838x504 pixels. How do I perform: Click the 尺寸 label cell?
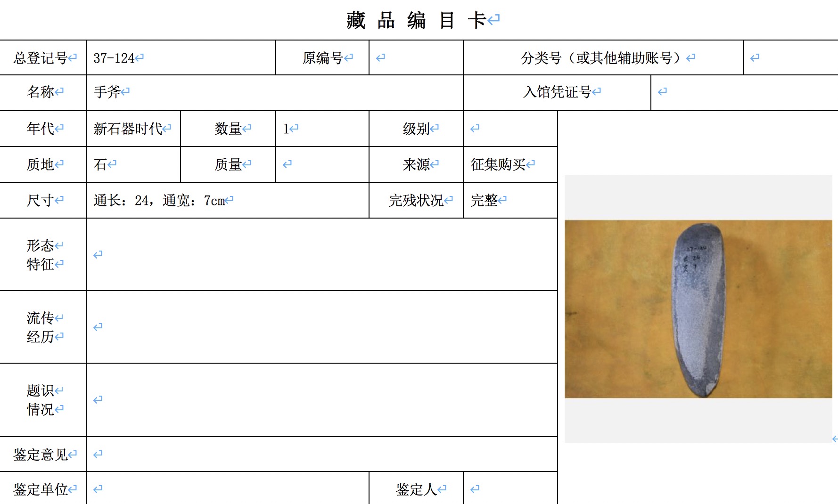[x=43, y=200]
